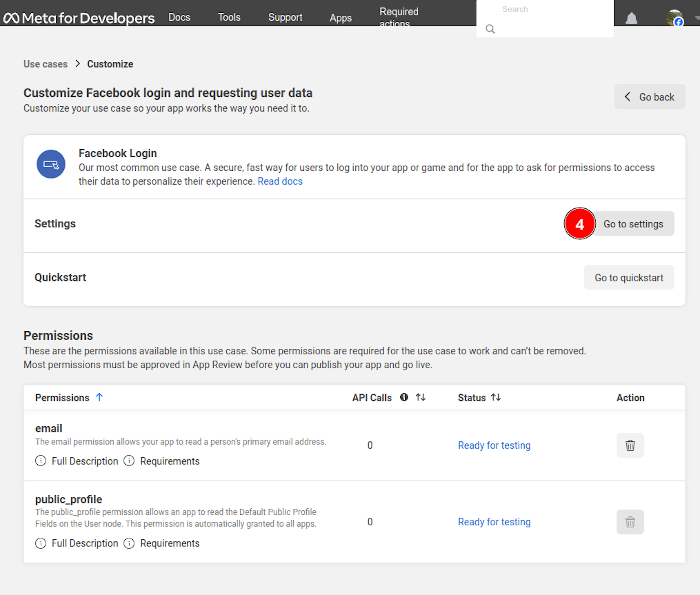Delete the email permission with trash icon
The height and width of the screenshot is (595, 700).
[630, 445]
